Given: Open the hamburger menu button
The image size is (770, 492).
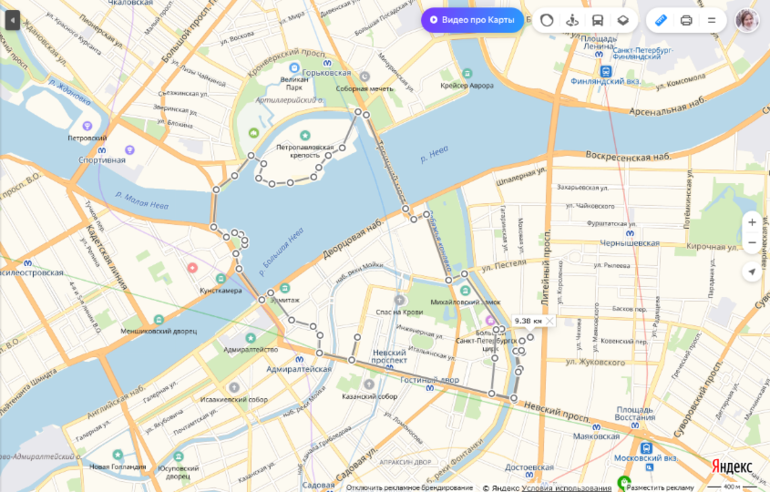Looking at the screenshot, I should click(712, 20).
